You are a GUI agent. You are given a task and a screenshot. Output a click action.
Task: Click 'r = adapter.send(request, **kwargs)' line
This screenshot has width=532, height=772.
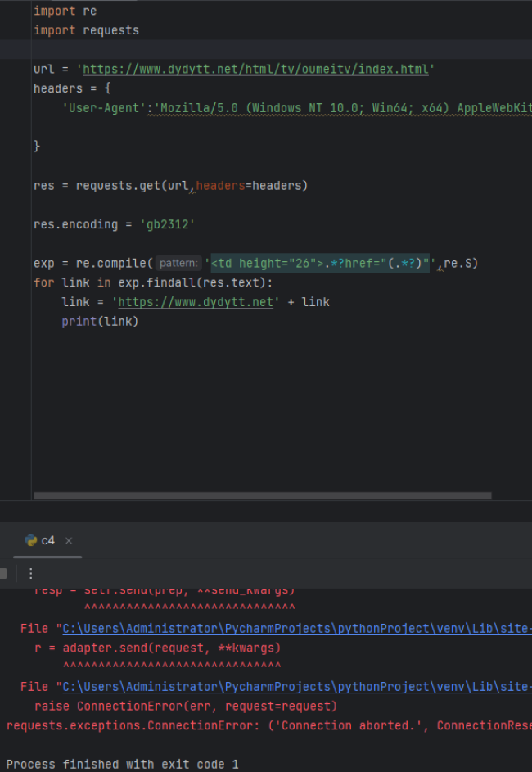point(157,648)
